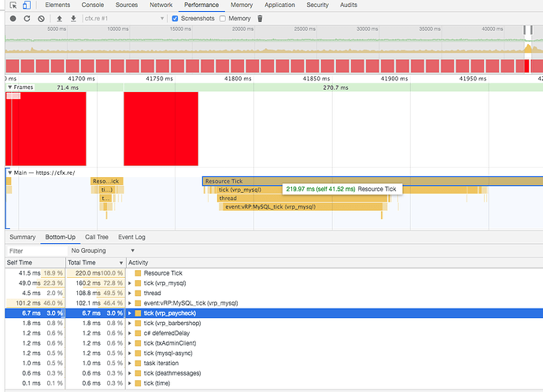Collapse the Frames section triangle
Image resolution: width=543 pixels, height=392 pixels.
[9, 87]
